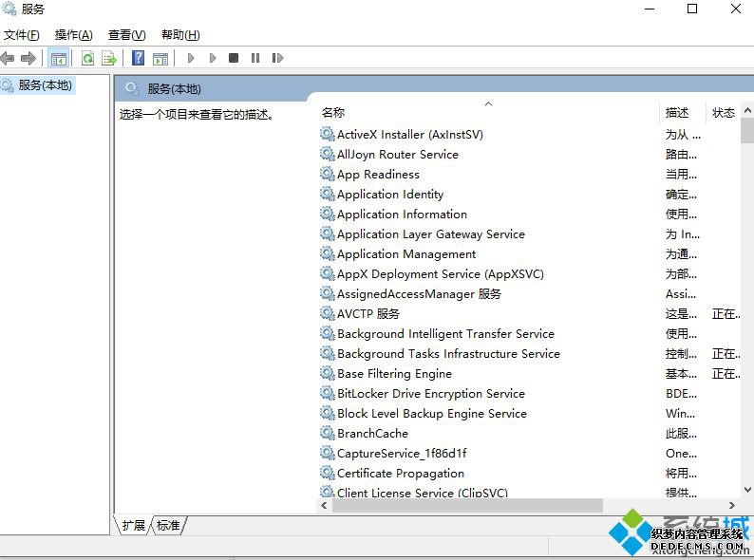Screen dimensions: 754x560
Task: Click gear icon of Application Layer Gateway Service
Action: [x=327, y=233]
